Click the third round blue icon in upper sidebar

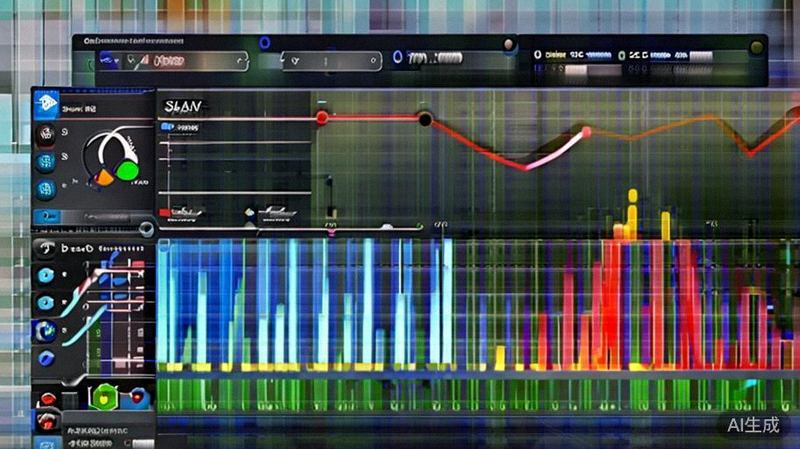(x=44, y=188)
